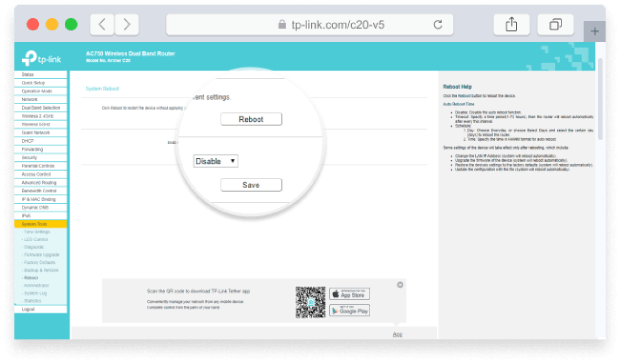The height and width of the screenshot is (363, 620).
Task: Open the Guest Network menu item
Action: point(41,132)
